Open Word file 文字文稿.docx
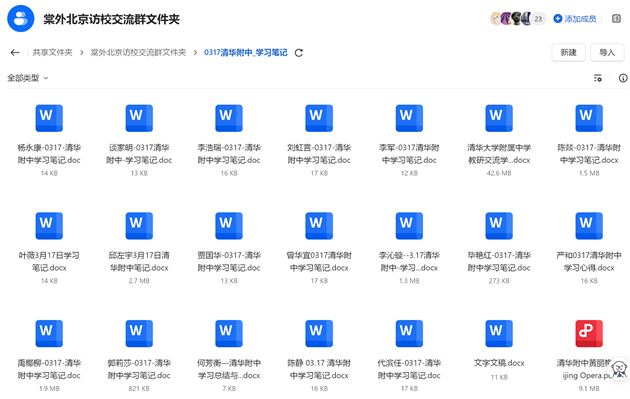Viewport: 630px width, 399px height. coord(499,334)
